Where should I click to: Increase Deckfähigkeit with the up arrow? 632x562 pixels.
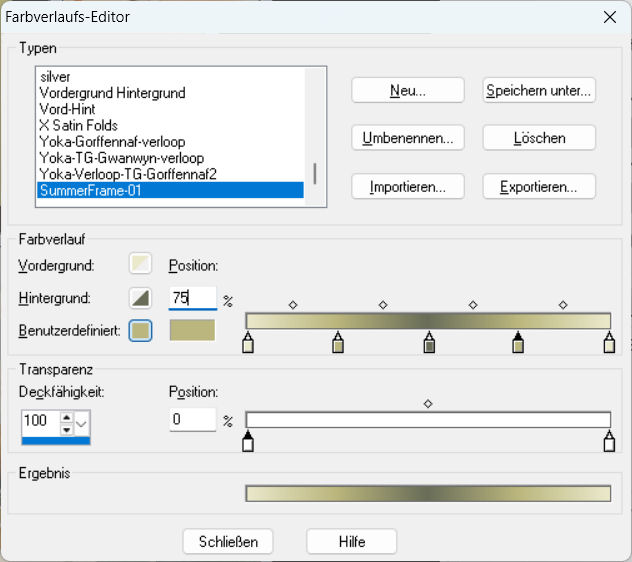coord(67,417)
